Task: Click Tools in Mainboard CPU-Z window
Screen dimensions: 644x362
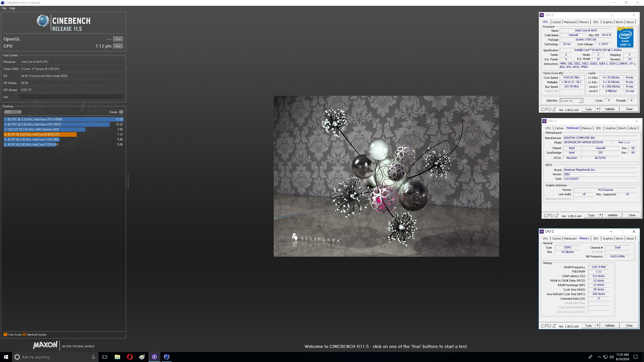Action: [x=591, y=215]
